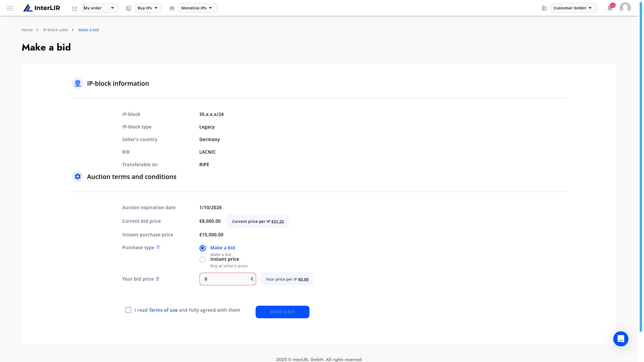Check the Terms of use agreement box
Viewport: 644px width, 362px height.
pyautogui.click(x=128, y=310)
